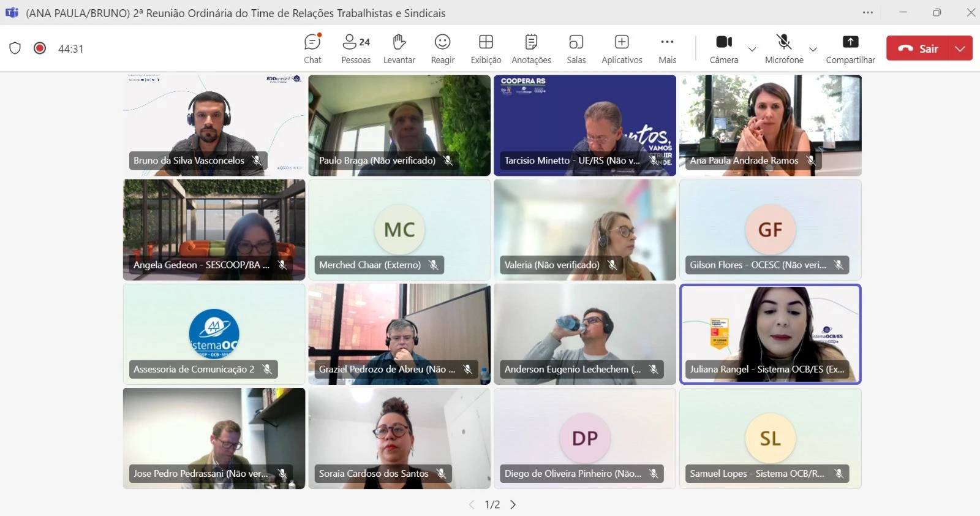Expand the microphone options dropdown arrow

[813, 49]
